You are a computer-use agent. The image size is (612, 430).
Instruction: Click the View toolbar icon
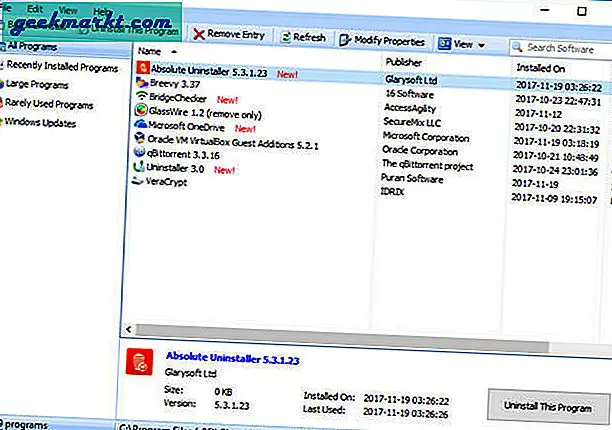pyautogui.click(x=445, y=44)
